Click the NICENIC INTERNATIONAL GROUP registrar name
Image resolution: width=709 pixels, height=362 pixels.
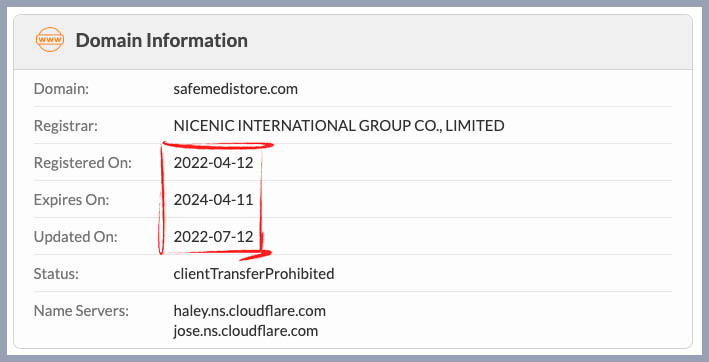click(x=339, y=125)
